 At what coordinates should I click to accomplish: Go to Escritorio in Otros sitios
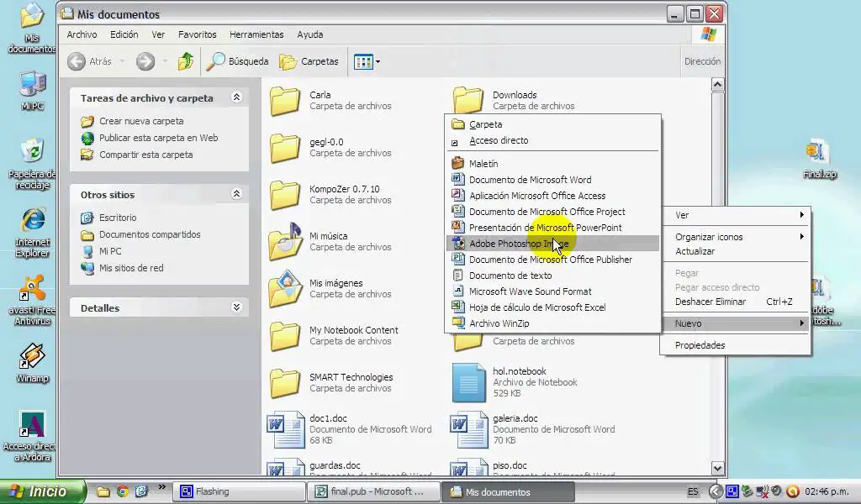point(118,218)
